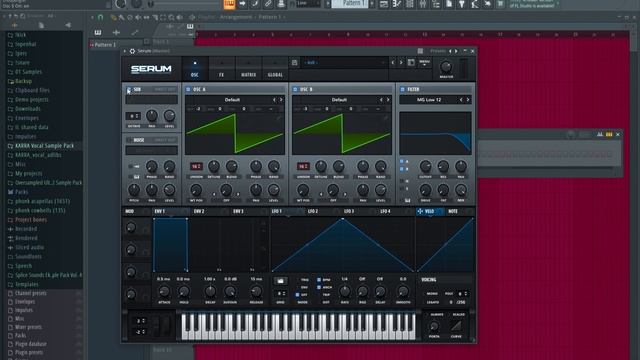This screenshot has width=640, height=360.
Task: Enable the NOISE oscillator
Action: click(x=129, y=140)
